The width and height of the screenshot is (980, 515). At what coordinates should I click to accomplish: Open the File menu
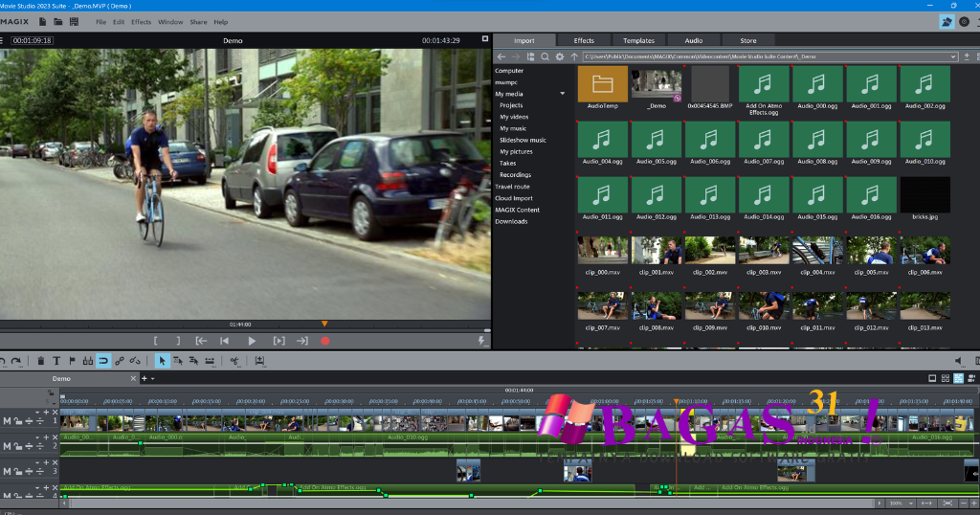pos(100,22)
